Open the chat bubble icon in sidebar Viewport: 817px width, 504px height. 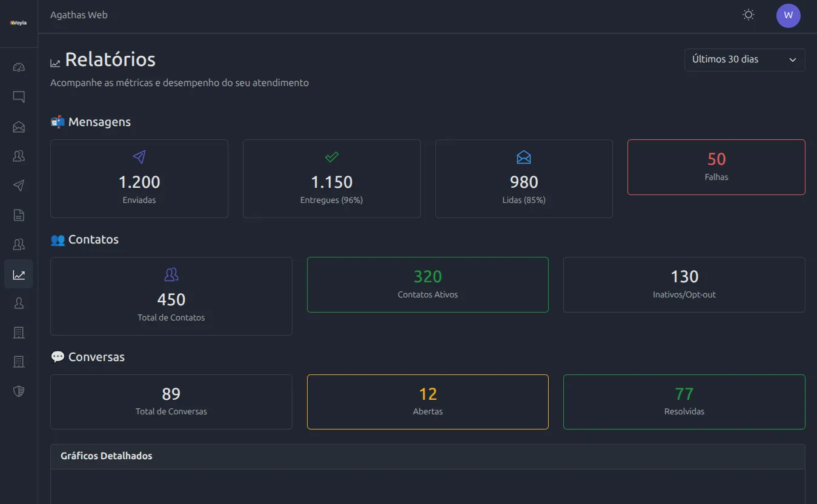[19, 97]
